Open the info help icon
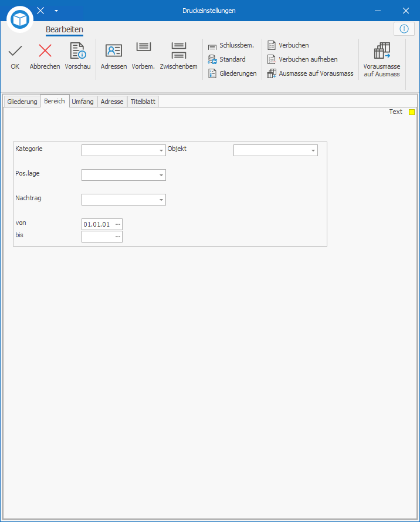420x522 pixels. click(404, 29)
